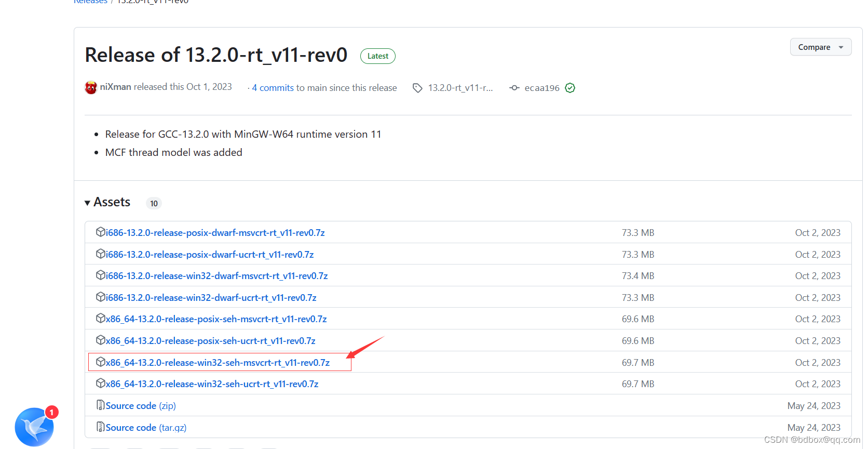Download x86_64 win32-seh-ucrt 7z file
868x449 pixels.
tap(212, 384)
